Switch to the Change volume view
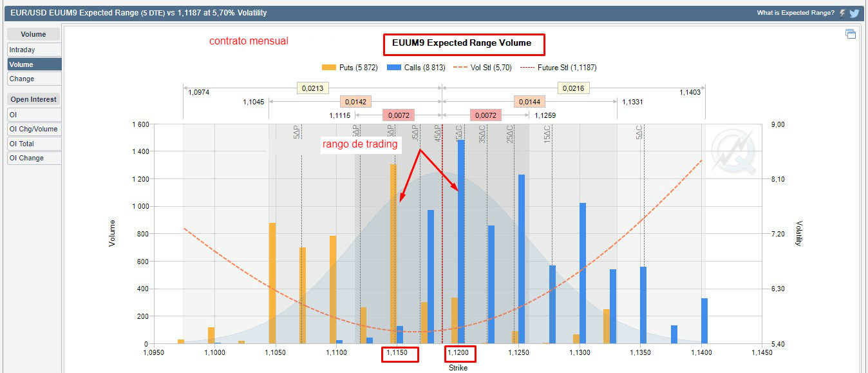The image size is (868, 373). coord(34,79)
